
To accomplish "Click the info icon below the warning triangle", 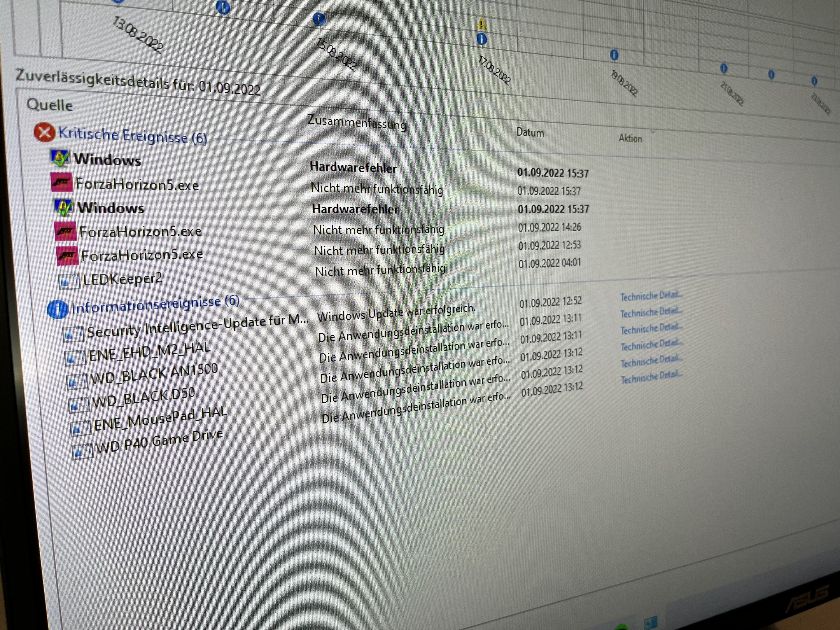I will (x=481, y=39).
